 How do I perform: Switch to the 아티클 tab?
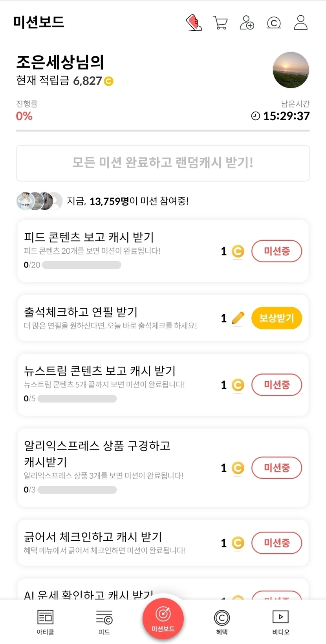(45, 622)
